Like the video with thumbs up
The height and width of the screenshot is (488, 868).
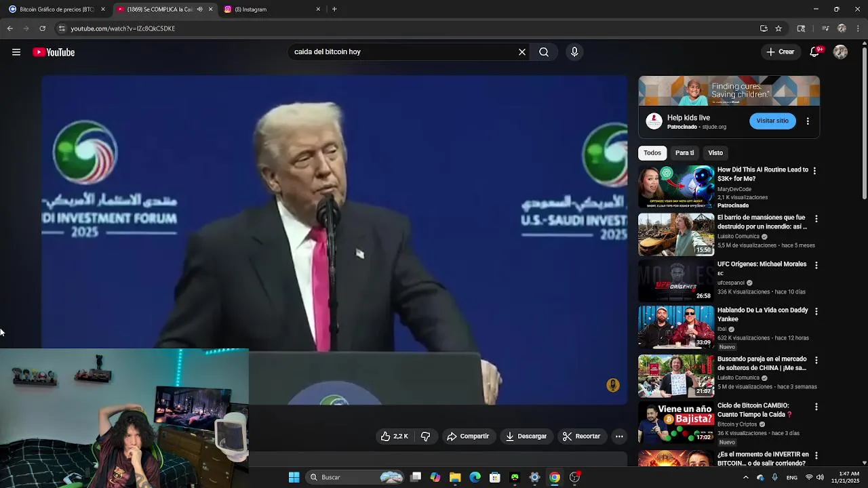tap(394, 436)
